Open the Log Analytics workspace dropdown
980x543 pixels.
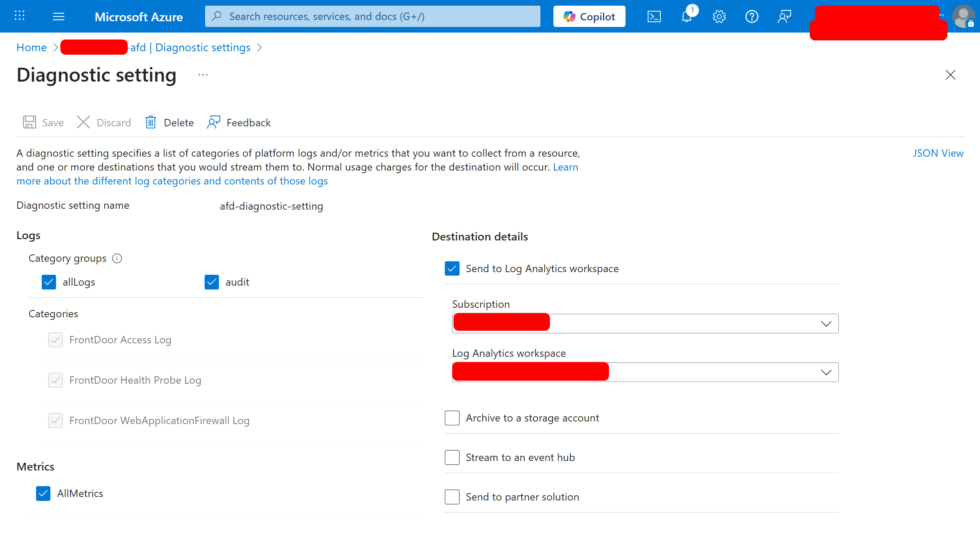[x=825, y=372]
